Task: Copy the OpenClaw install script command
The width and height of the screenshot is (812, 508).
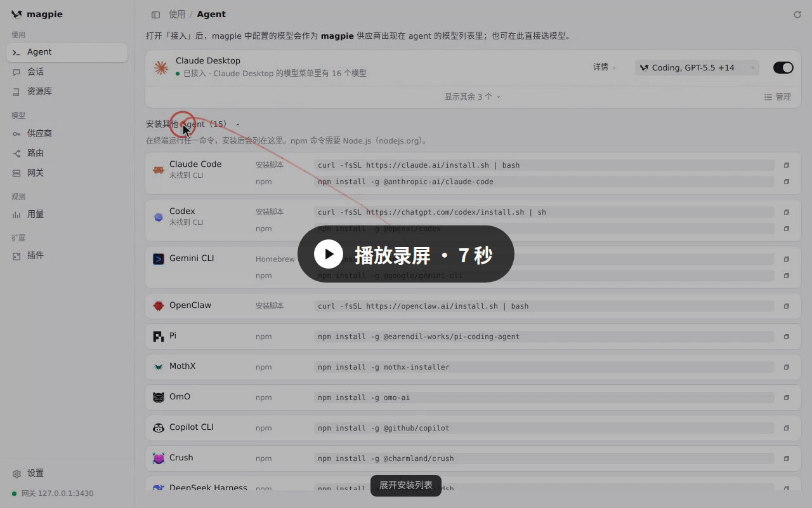Action: point(786,306)
